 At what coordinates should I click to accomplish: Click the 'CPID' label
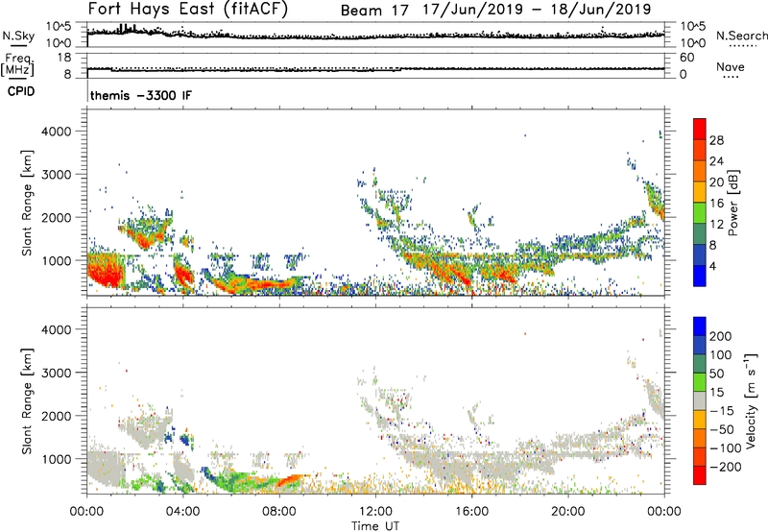tap(21, 91)
